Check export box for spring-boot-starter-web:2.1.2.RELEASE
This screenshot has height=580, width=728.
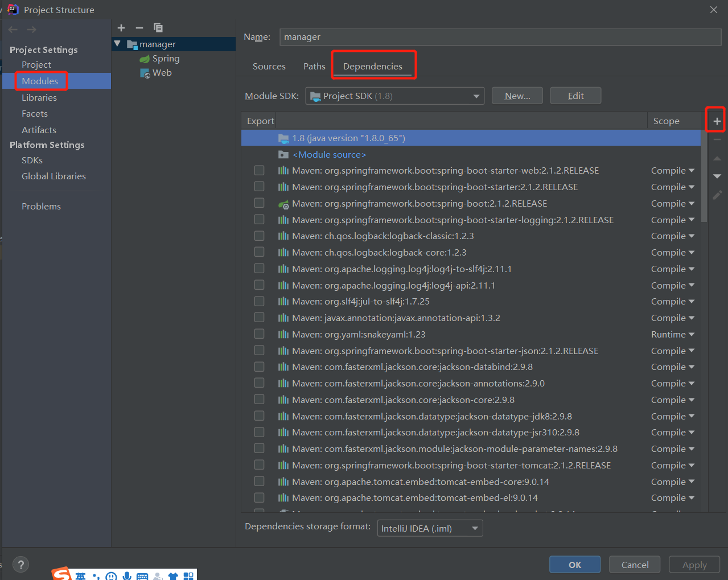point(259,170)
